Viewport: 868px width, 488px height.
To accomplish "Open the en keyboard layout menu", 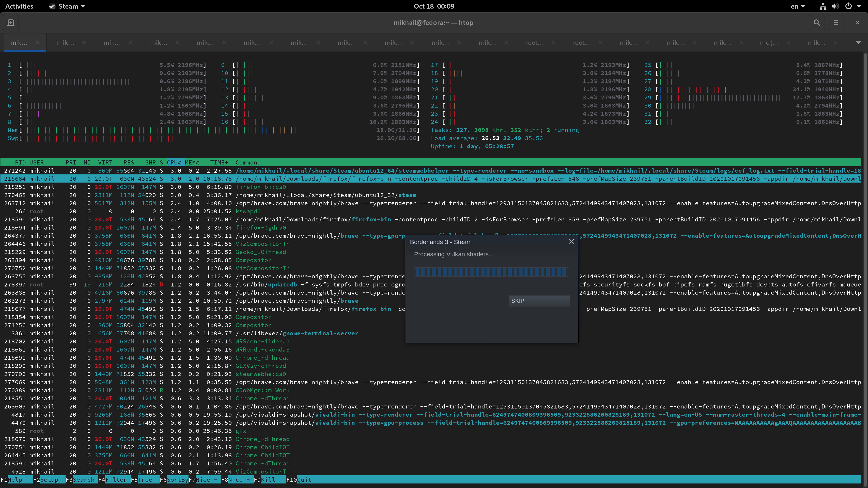I will (x=798, y=6).
